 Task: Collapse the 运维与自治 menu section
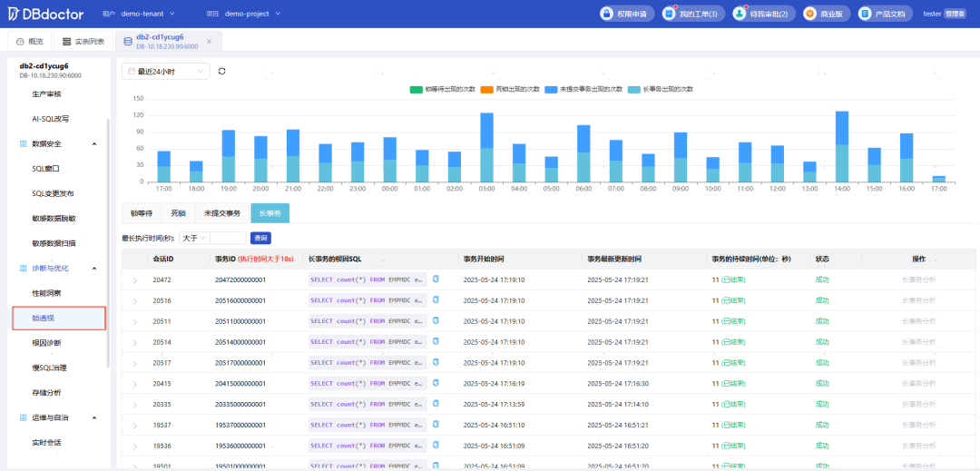click(x=94, y=417)
